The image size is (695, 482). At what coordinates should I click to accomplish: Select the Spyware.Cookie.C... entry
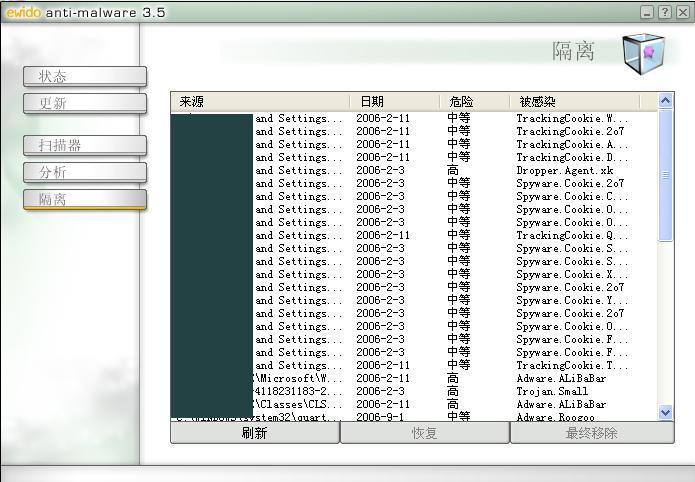tap(572, 196)
